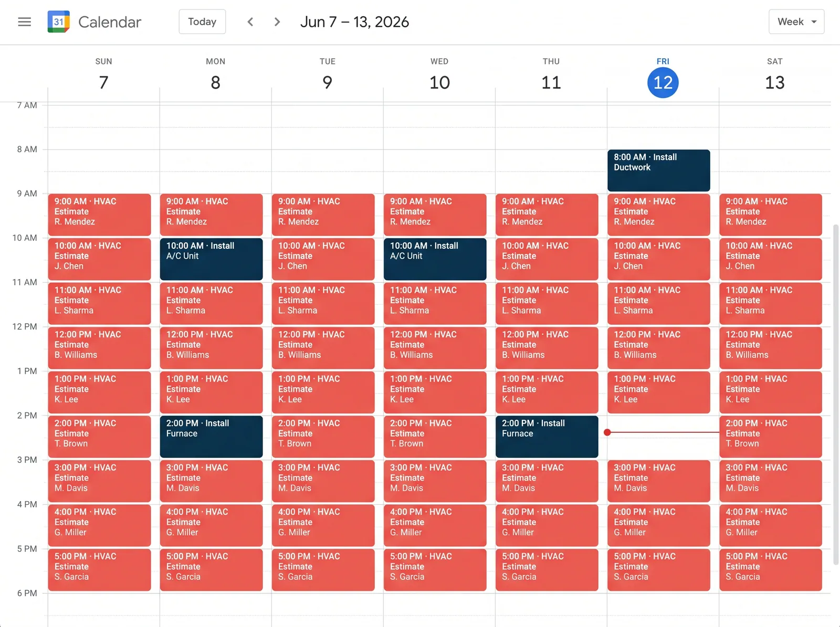Screen dimensions: 840x627
Task: Open Wednesday 3:00 PM M. Davis estimate
Action: click(435, 481)
